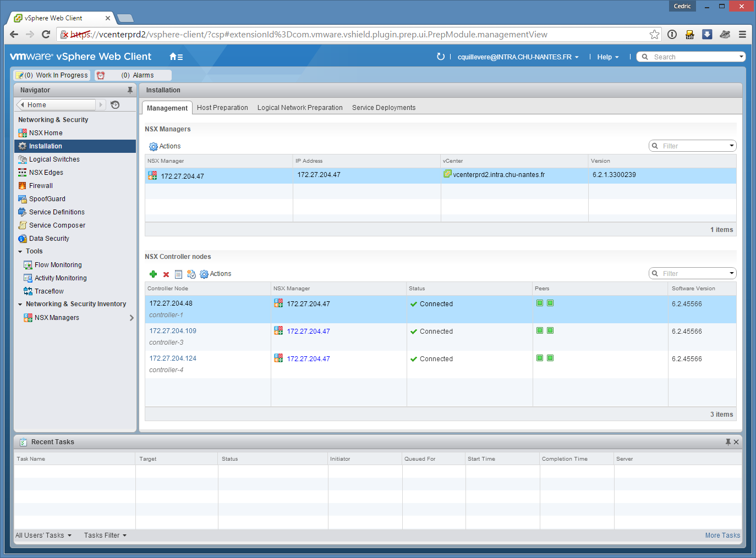Click the refresh icon in the header
The width and height of the screenshot is (756, 558).
click(x=440, y=57)
